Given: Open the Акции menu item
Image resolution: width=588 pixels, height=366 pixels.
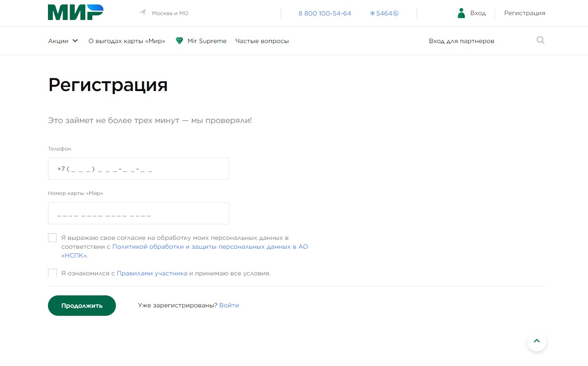Looking at the screenshot, I should coord(58,41).
